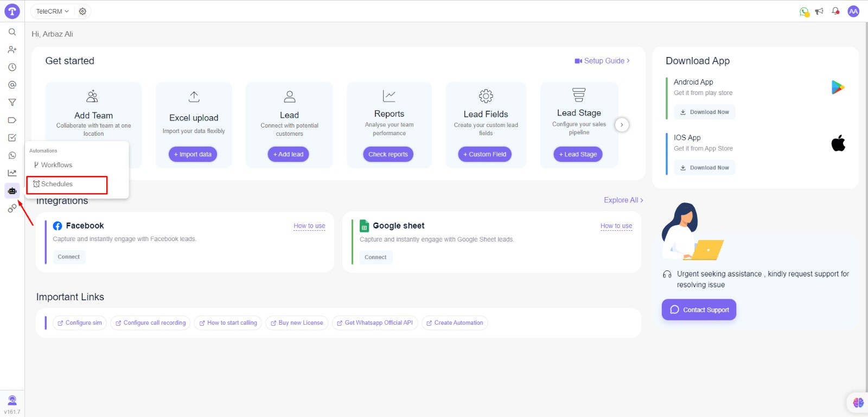
Task: Click the WhatsApp icon in left sidebar
Action: point(12,155)
